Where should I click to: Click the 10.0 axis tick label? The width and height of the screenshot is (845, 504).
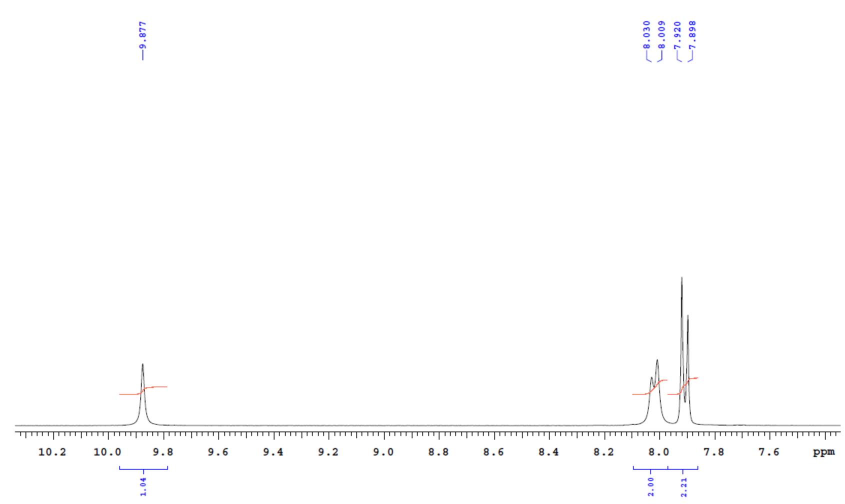(107, 452)
